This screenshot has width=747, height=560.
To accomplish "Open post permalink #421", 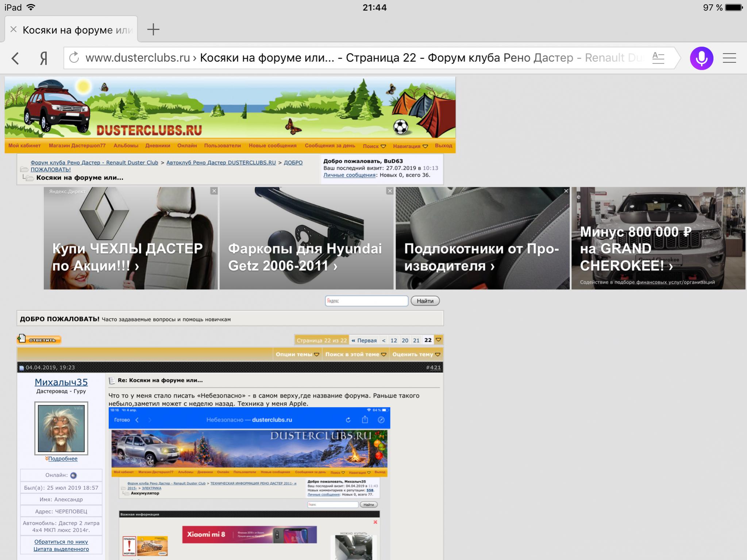I will (435, 368).
